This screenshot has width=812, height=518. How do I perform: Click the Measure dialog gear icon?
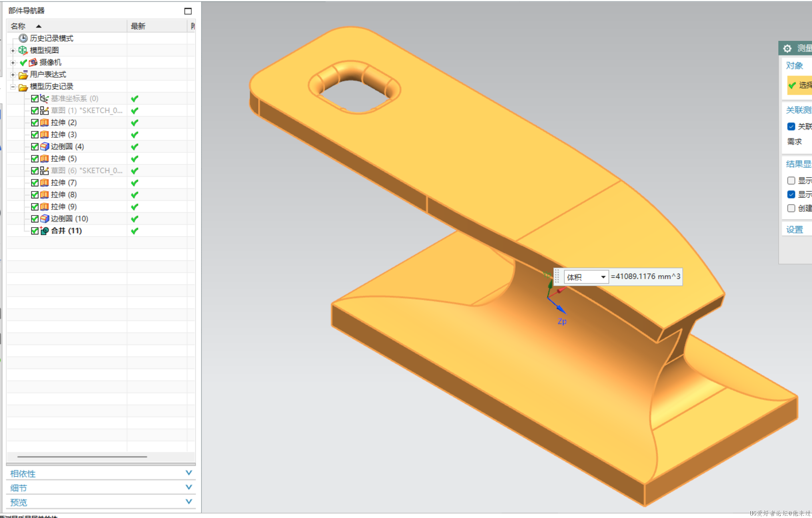click(787, 48)
